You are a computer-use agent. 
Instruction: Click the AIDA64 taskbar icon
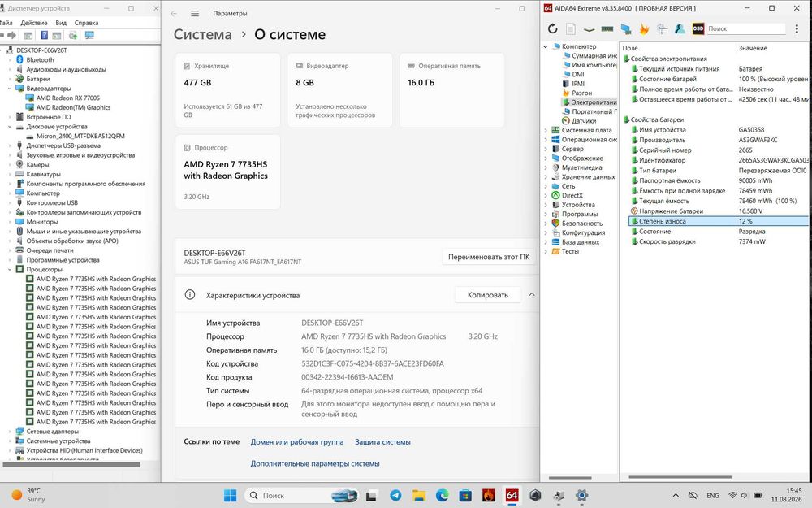click(512, 496)
